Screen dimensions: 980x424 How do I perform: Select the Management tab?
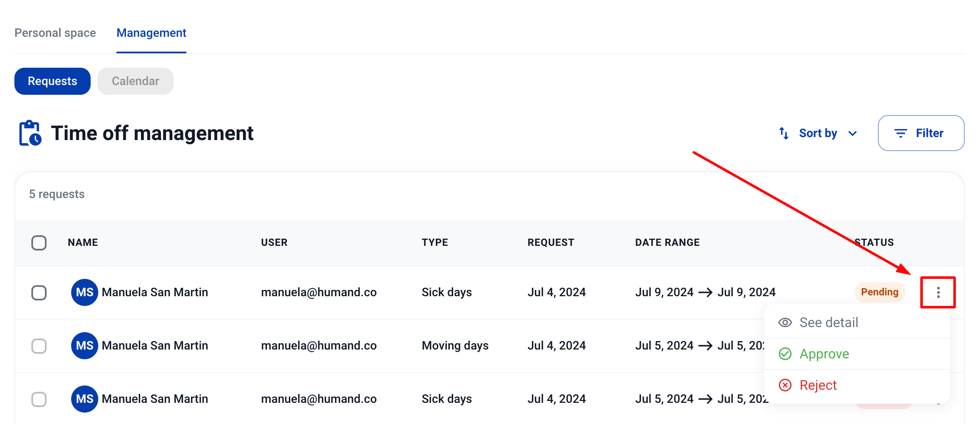tap(151, 33)
